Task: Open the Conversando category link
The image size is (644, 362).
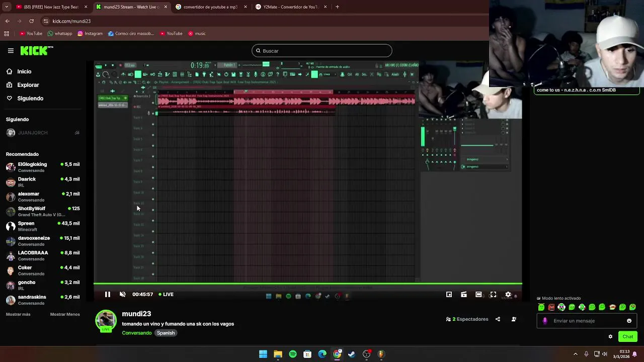Action: [x=136, y=333]
